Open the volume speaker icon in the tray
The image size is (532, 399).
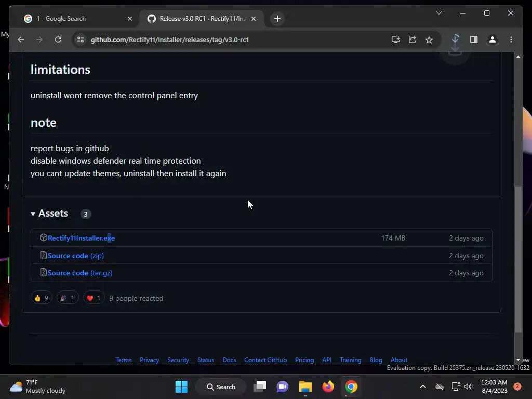(468, 387)
